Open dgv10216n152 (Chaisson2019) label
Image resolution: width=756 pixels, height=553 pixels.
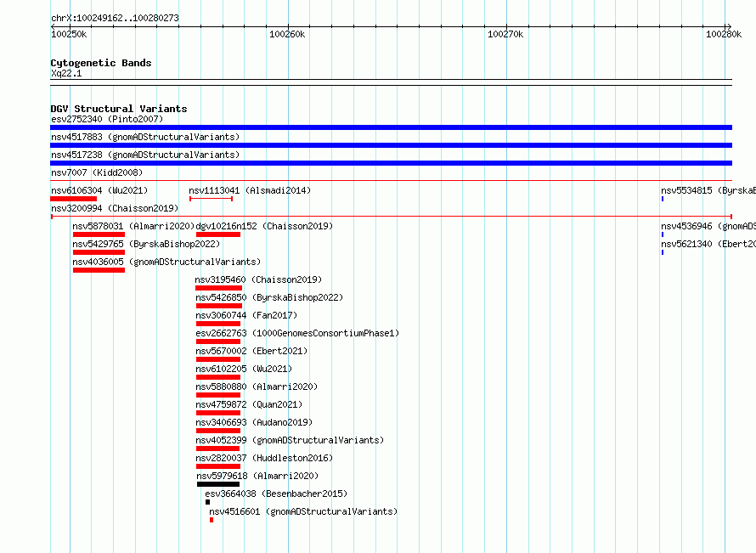pos(264,226)
